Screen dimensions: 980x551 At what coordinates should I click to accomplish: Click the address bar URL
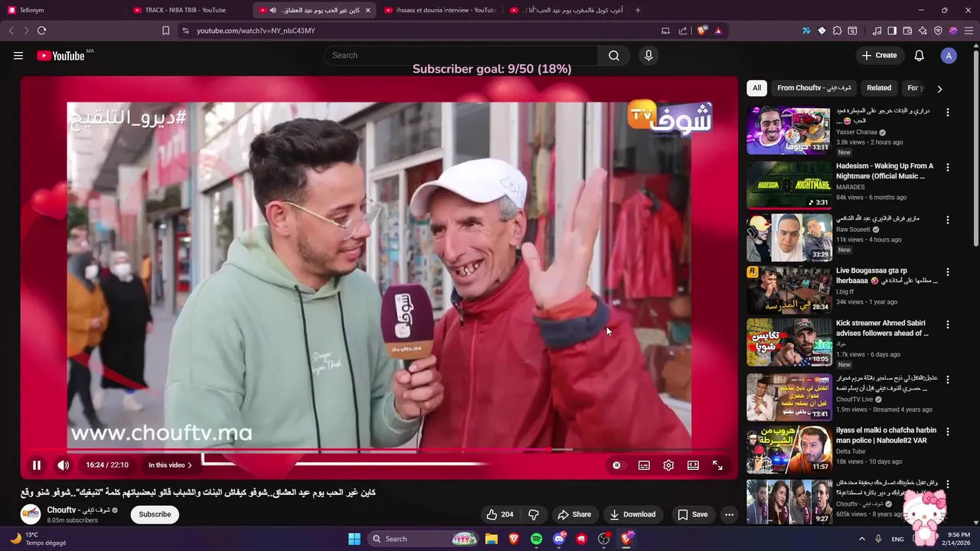[256, 31]
